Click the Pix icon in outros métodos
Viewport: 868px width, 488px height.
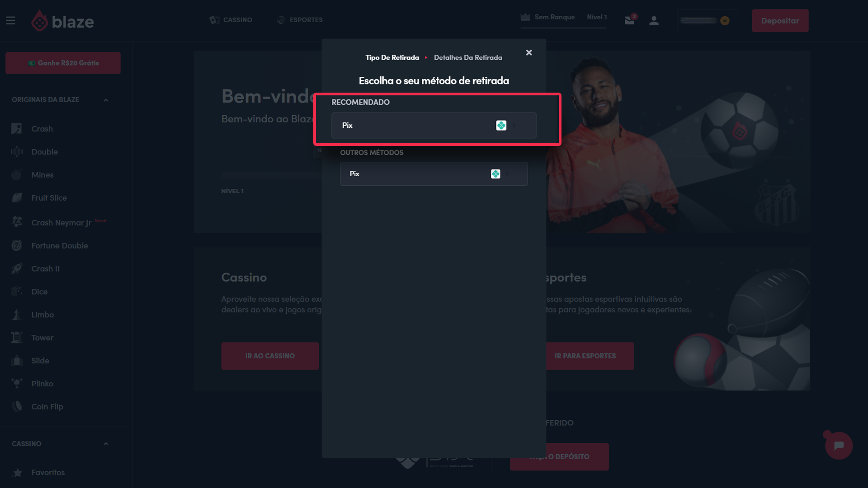click(x=495, y=174)
